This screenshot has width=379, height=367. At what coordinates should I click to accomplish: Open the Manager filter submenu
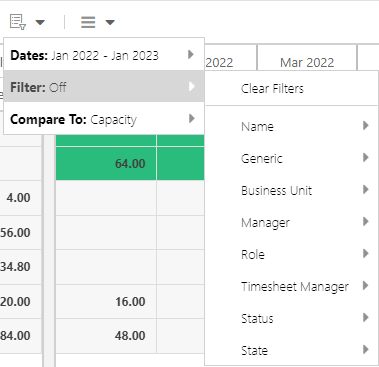291,222
